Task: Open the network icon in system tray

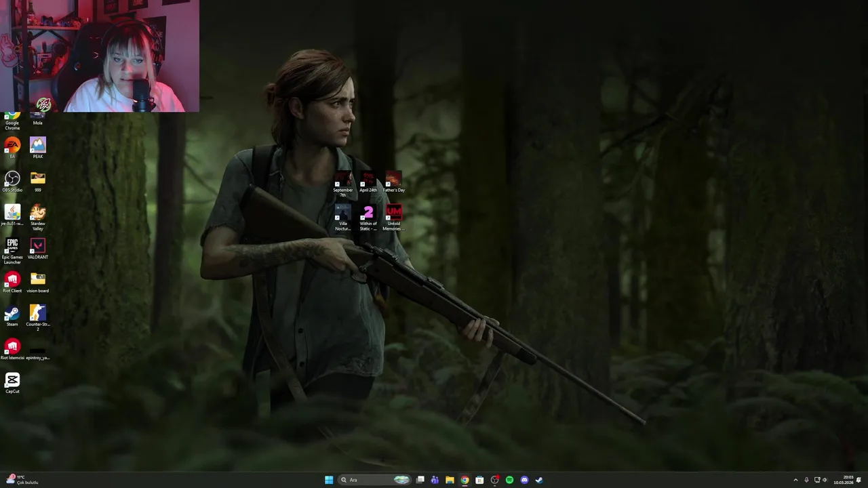Action: pos(817,480)
